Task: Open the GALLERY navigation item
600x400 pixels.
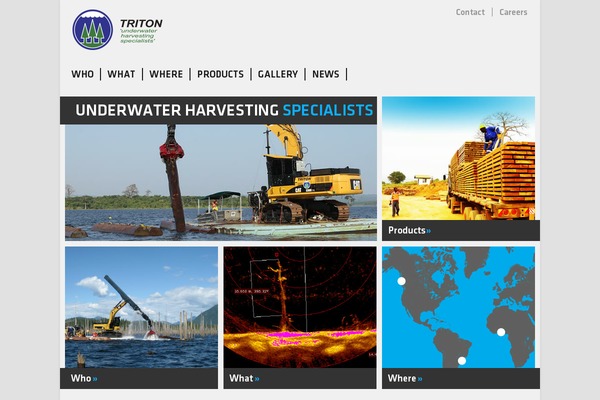Action: [278, 74]
